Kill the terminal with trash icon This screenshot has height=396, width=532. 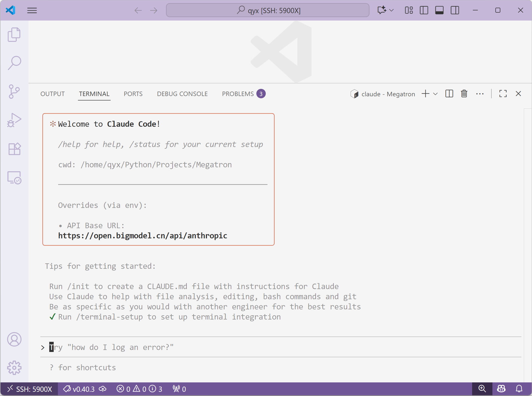464,94
